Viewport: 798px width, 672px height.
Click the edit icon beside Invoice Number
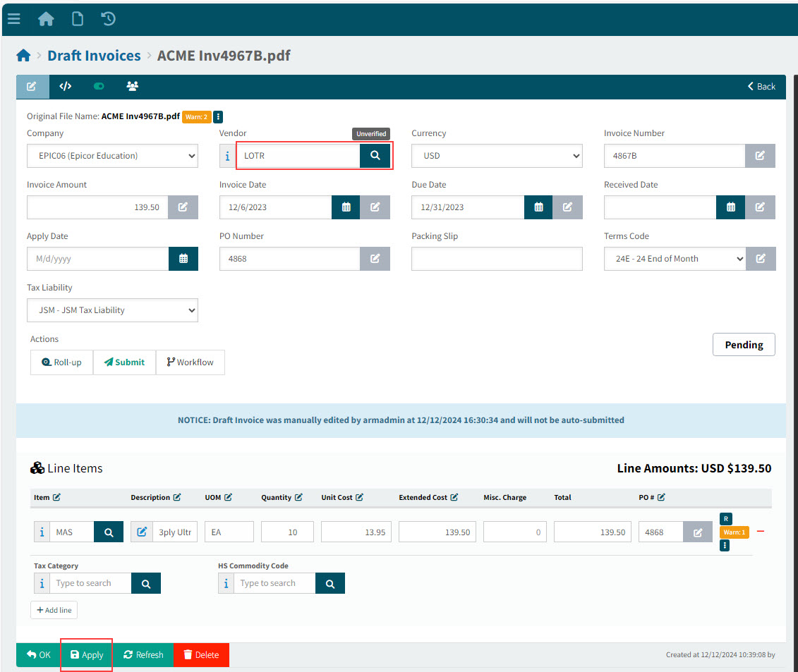click(x=760, y=156)
